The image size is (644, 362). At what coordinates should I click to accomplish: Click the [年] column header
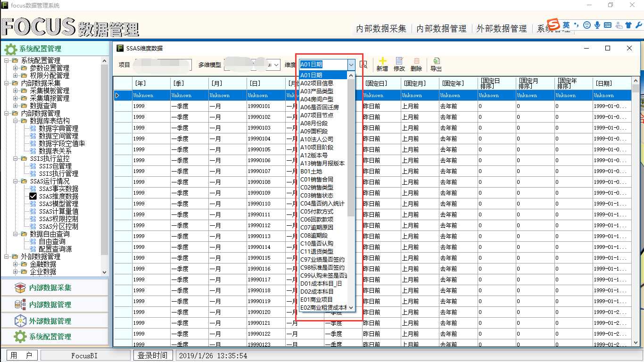(151, 83)
